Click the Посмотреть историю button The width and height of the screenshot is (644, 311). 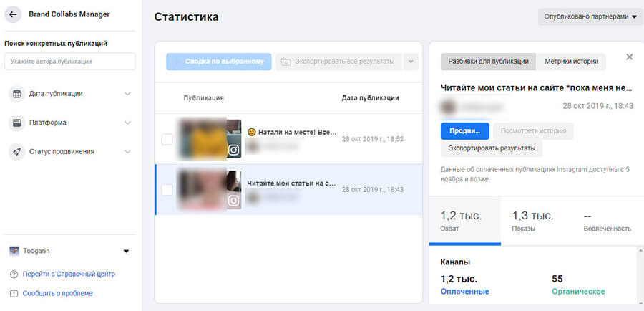click(533, 131)
